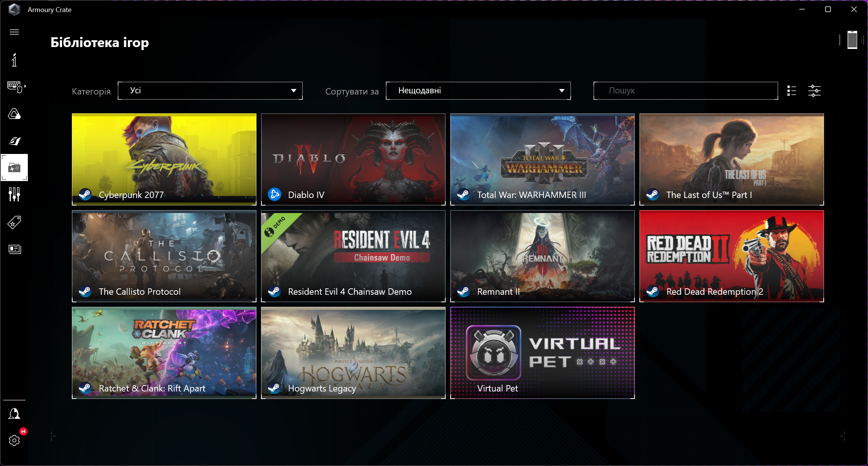Open the News sidebar icon
868x466 pixels.
pyautogui.click(x=14, y=249)
